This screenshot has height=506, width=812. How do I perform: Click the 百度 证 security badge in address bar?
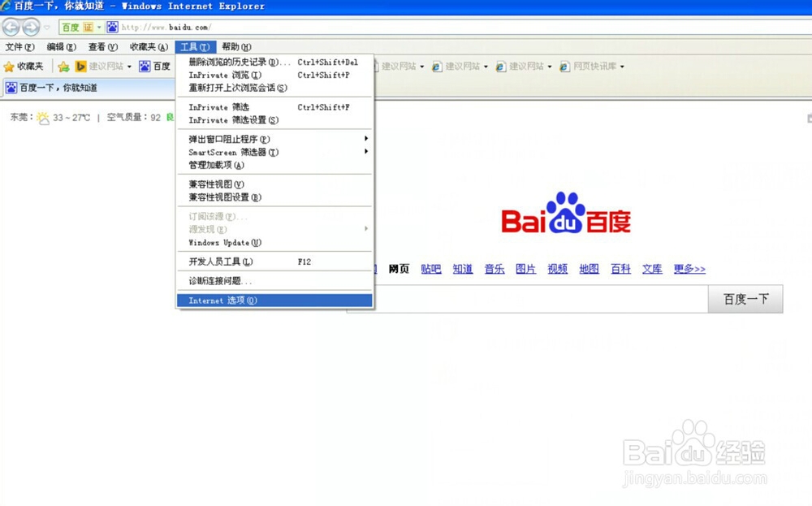click(82, 27)
